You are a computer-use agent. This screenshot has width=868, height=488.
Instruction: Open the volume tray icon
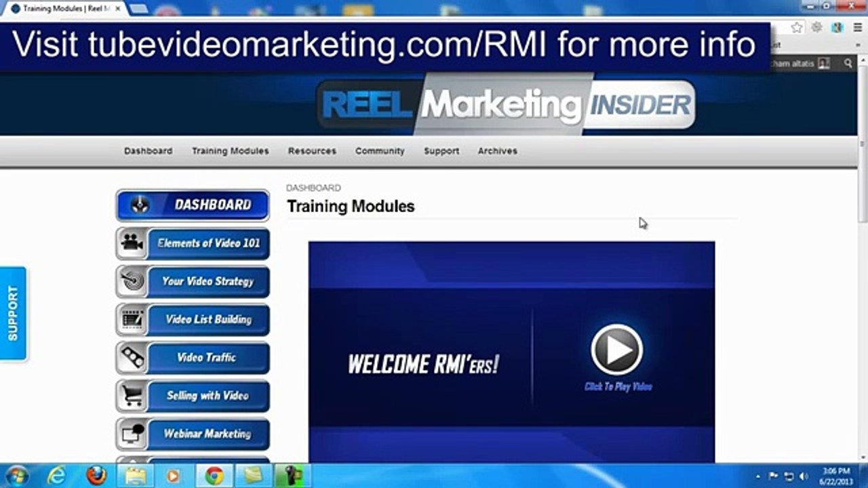(804, 476)
